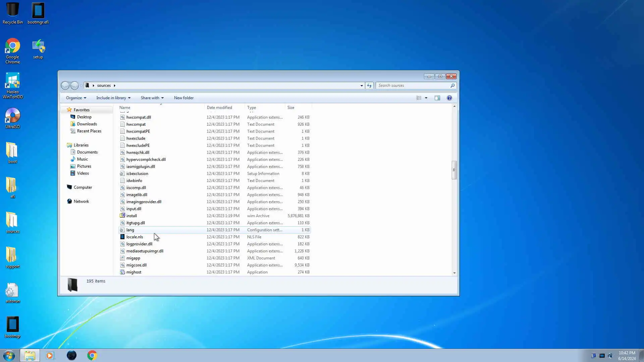Click the refresh icon beside address bar
Screen dimensions: 644x362
click(369, 85)
